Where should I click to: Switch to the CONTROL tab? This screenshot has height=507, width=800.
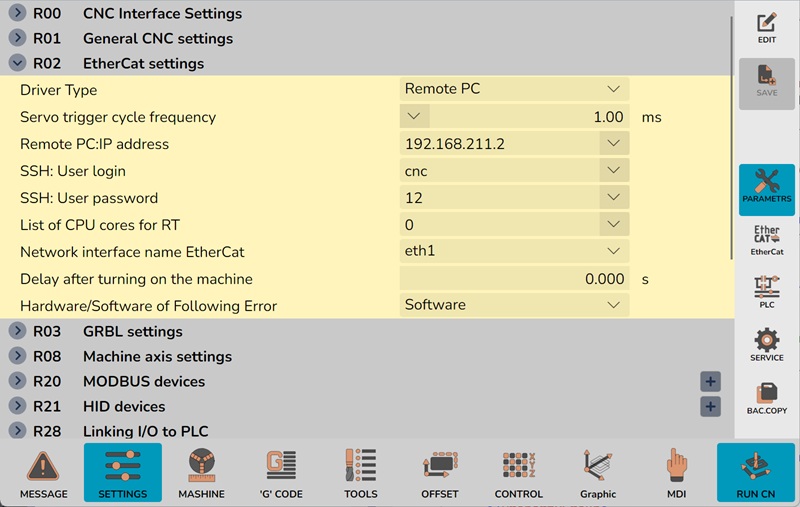click(518, 472)
